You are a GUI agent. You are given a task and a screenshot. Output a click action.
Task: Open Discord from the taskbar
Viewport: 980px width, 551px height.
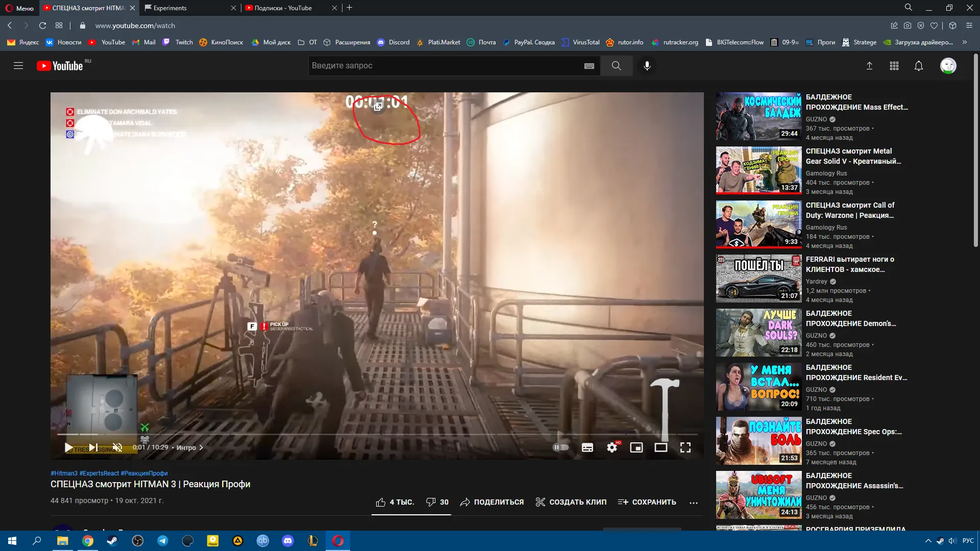pyautogui.click(x=288, y=541)
